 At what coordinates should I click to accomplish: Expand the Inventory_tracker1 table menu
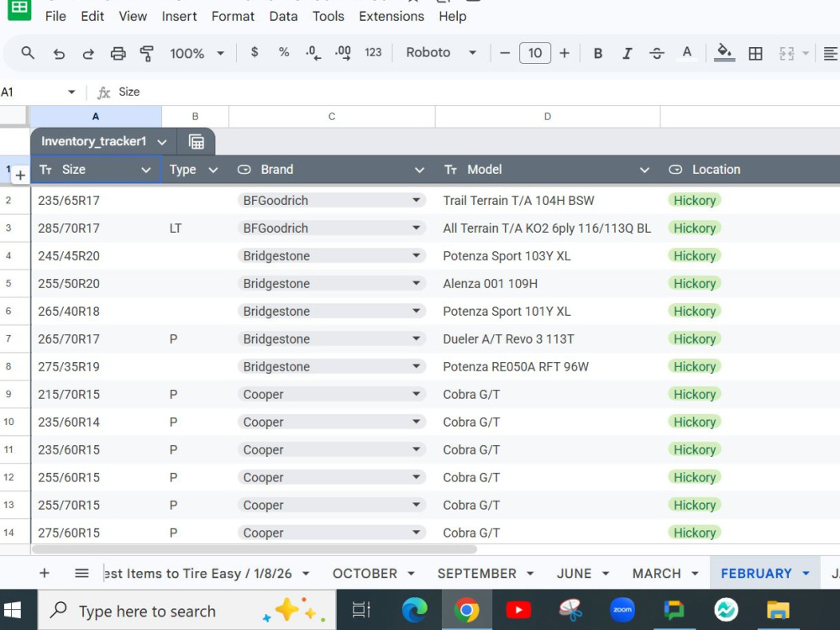coord(162,142)
